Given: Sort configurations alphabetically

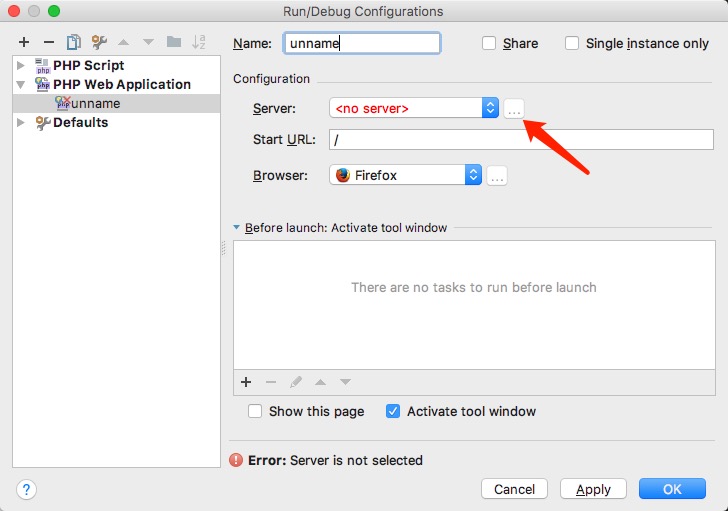Looking at the screenshot, I should click(199, 42).
